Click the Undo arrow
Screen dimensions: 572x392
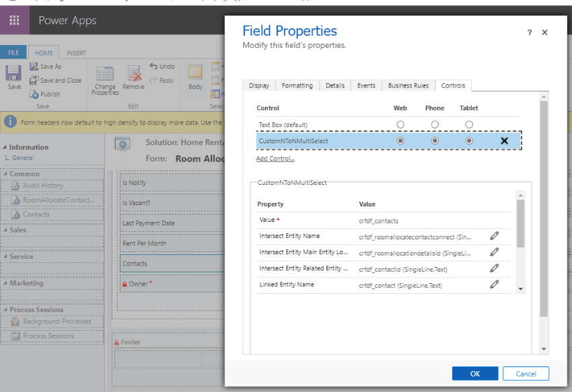pos(153,66)
